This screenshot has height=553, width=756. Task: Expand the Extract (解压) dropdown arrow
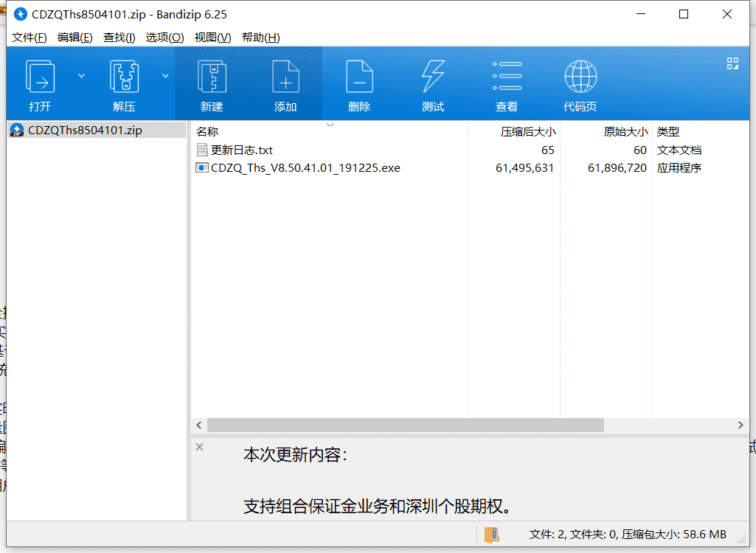[165, 76]
